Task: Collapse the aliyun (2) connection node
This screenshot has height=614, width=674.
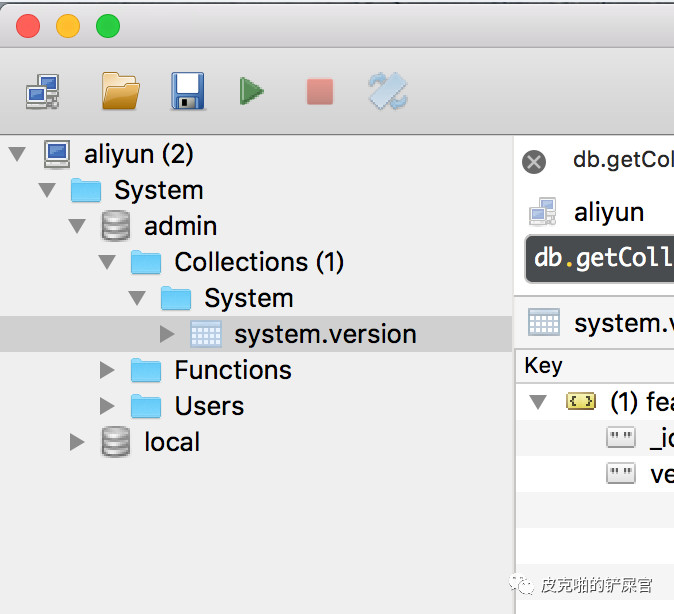Action: [x=17, y=154]
